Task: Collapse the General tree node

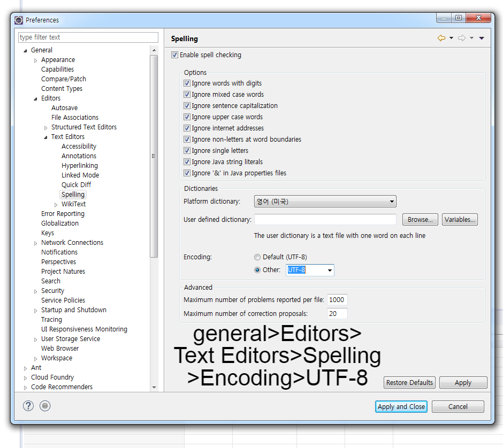Action: click(x=25, y=51)
